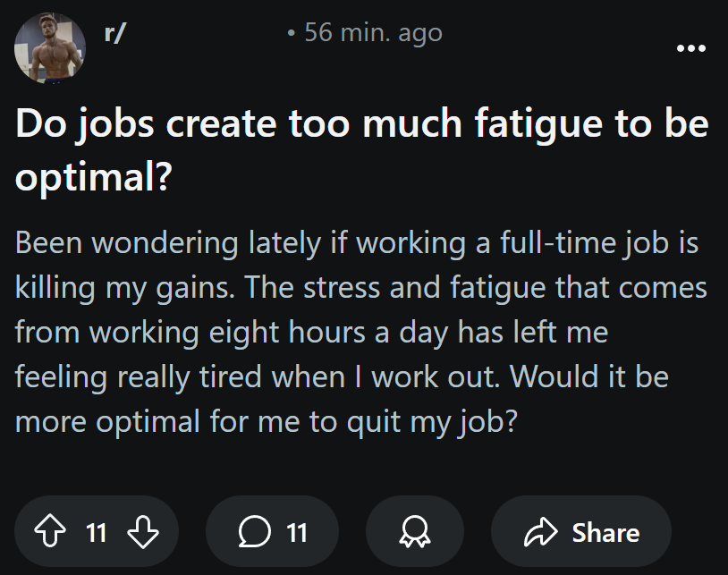Viewport: 728px width, 575px height.
Task: Open the three-dot post options menu
Action: coord(691,48)
